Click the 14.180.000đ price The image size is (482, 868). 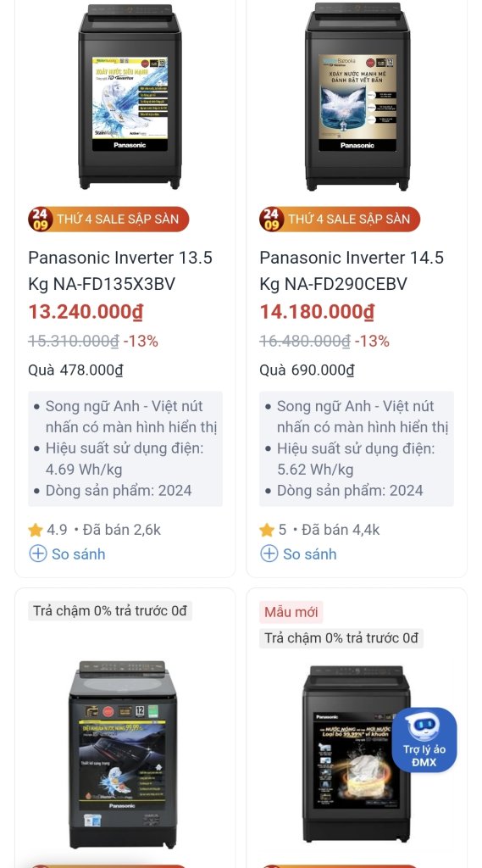pos(317,312)
